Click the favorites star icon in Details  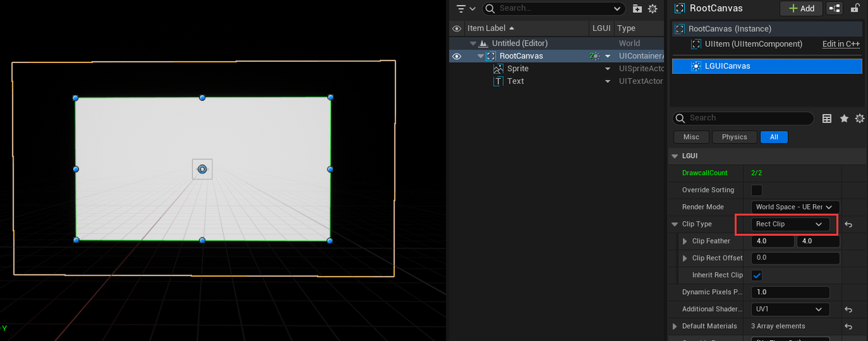pos(844,119)
